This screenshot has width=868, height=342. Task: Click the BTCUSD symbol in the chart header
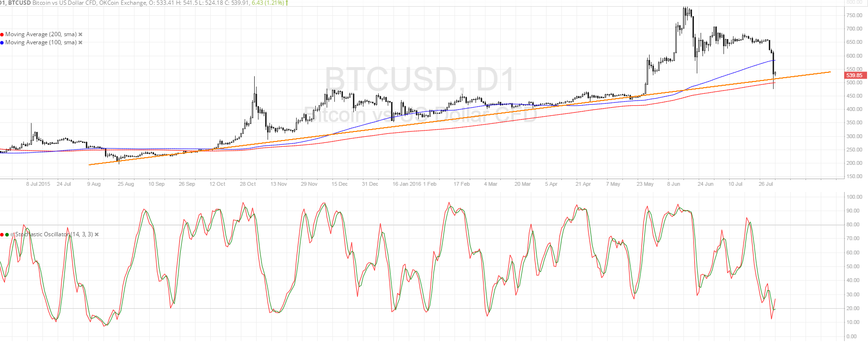tap(20, 3)
